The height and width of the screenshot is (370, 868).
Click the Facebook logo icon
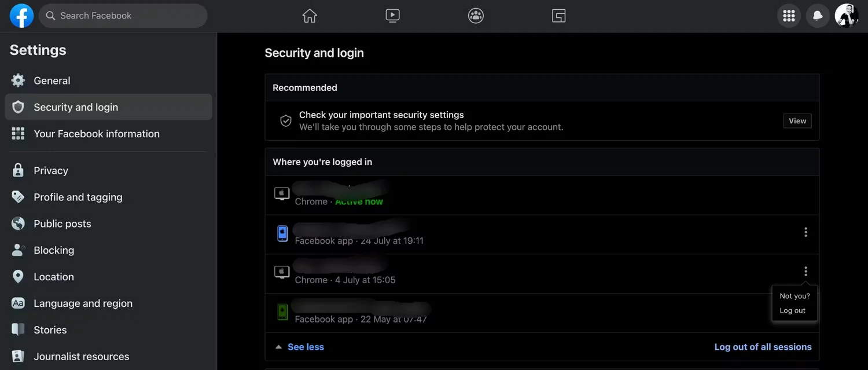(21, 16)
